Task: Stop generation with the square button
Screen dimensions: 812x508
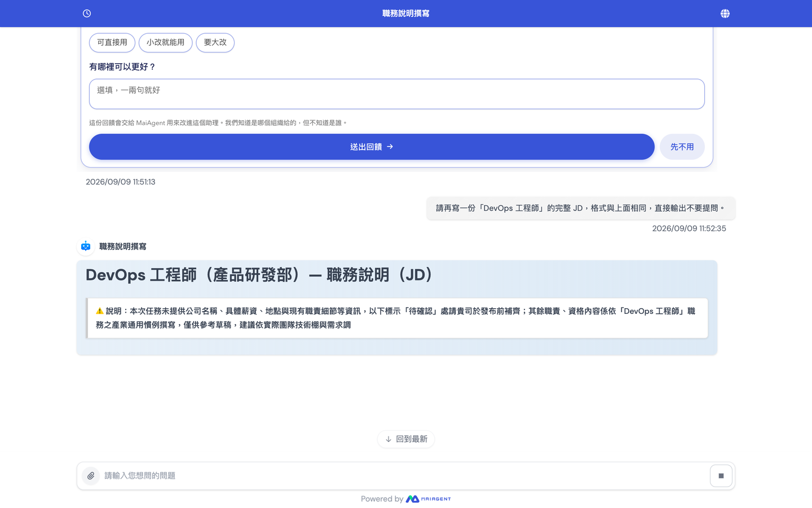Action: 721,476
